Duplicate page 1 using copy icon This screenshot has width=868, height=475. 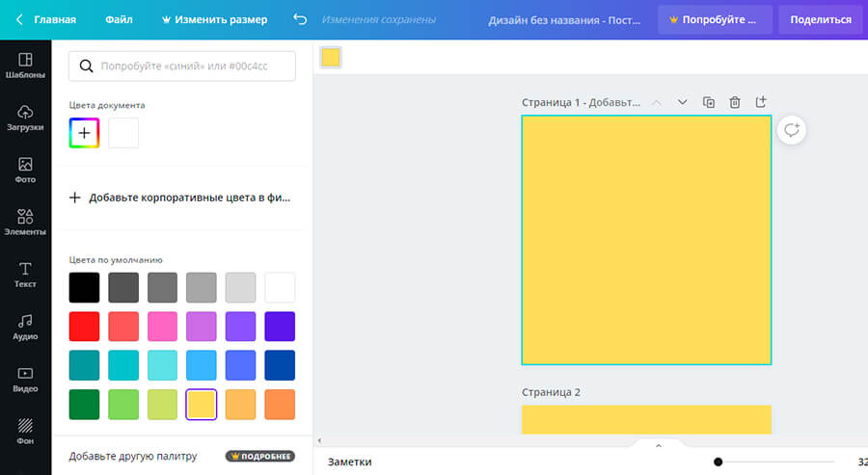[709, 102]
